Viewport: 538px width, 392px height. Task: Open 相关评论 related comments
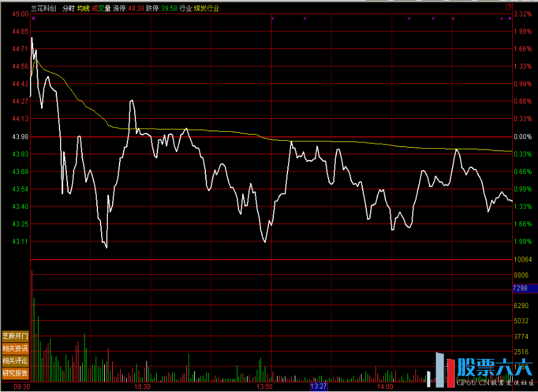[x=15, y=361]
